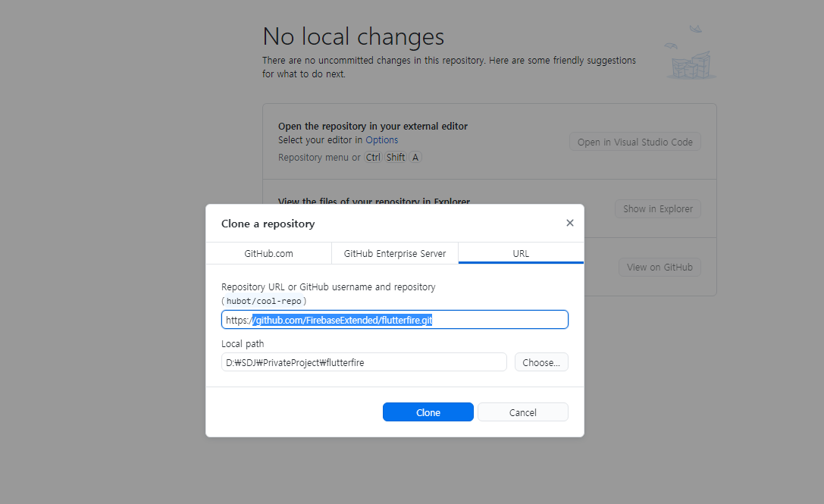Click the hubot/cool-repo example text
The height and width of the screenshot is (504, 824).
coord(264,301)
